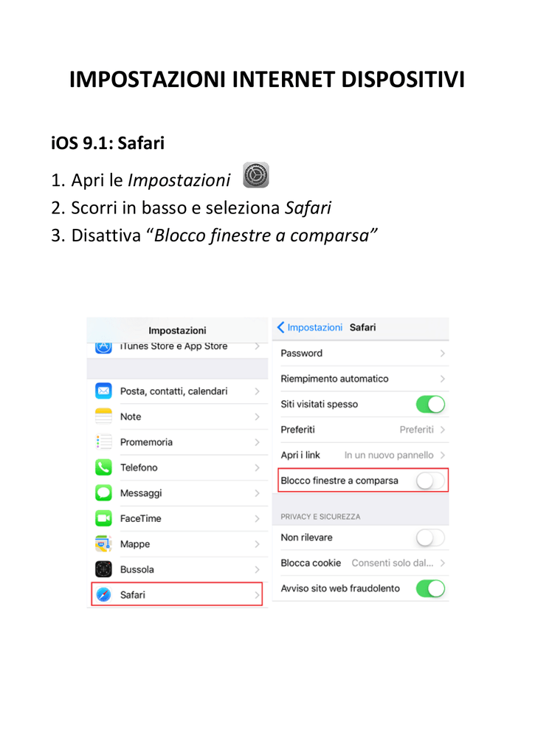535x756 pixels.
Task: Select Apri i link option row
Action: [x=361, y=455]
